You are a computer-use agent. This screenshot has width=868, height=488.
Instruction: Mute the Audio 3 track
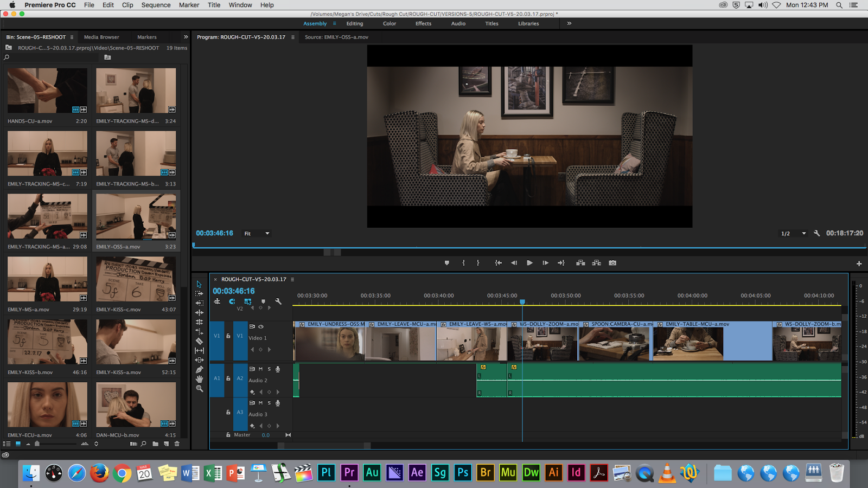(260, 403)
